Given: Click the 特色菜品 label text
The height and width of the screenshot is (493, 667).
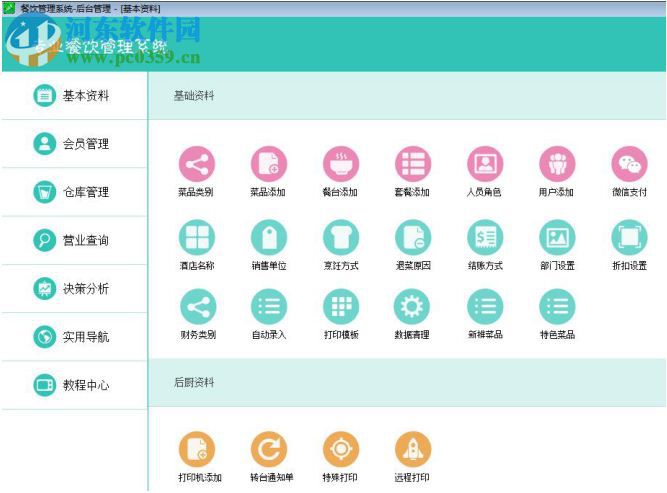Looking at the screenshot, I should click(x=557, y=335).
